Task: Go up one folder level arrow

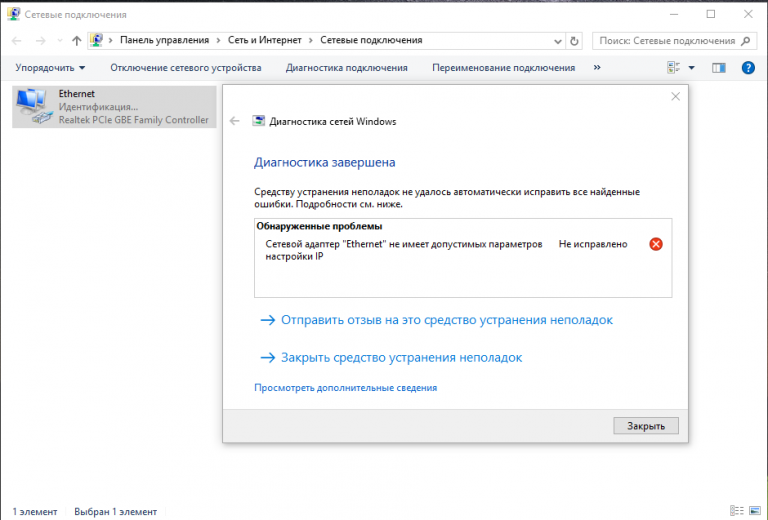Action: (76, 41)
